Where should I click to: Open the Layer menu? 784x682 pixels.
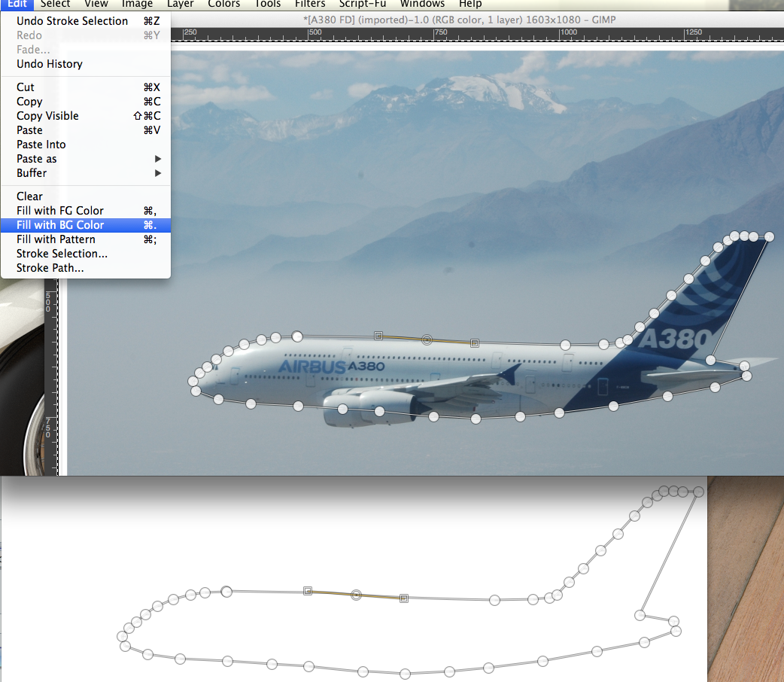point(180,4)
